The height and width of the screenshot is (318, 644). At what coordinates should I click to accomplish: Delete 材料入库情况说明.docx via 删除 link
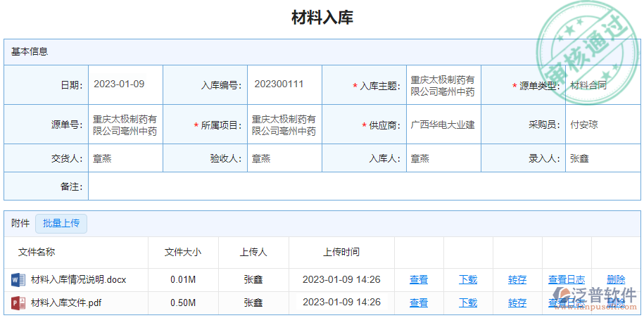(x=616, y=280)
